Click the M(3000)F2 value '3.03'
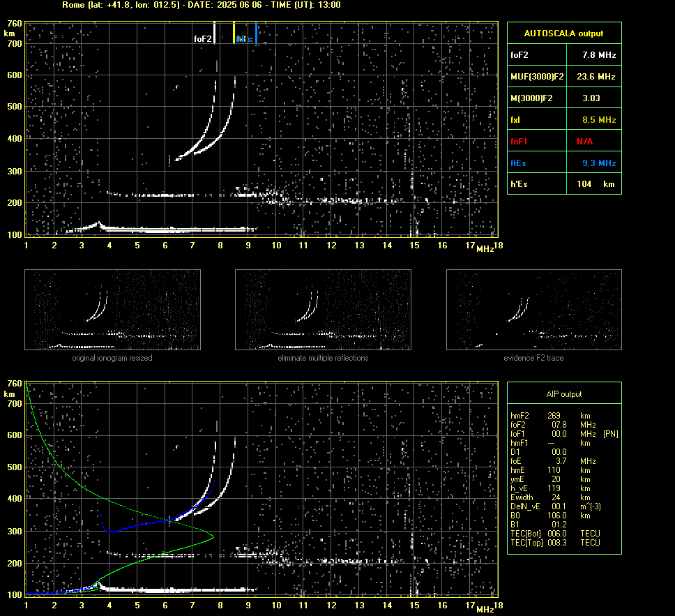The height and width of the screenshot is (616, 675). tap(591, 98)
